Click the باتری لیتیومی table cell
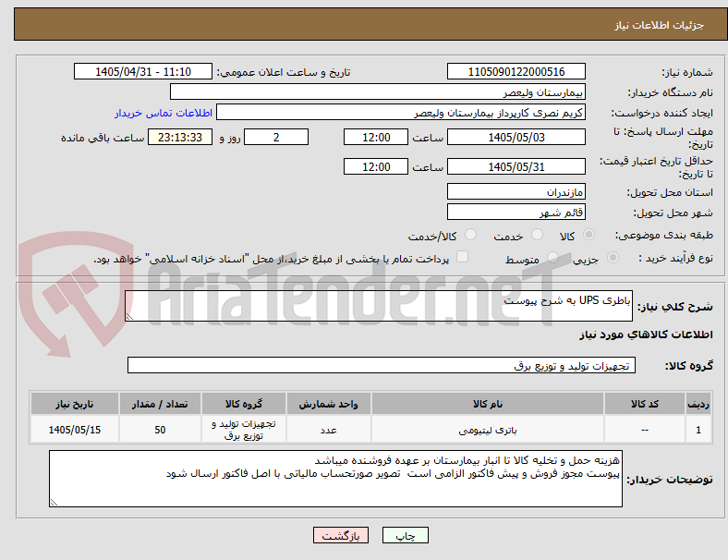The height and width of the screenshot is (560, 728). coord(488,430)
